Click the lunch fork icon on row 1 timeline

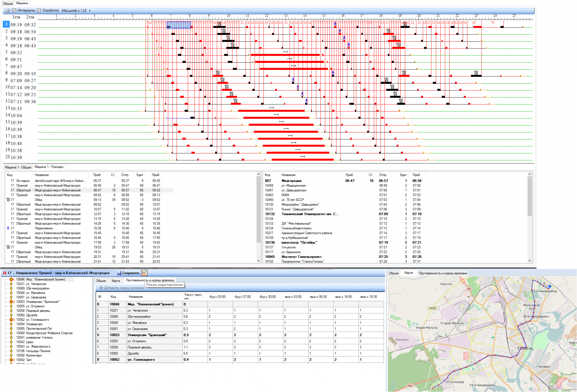[x=219, y=24]
